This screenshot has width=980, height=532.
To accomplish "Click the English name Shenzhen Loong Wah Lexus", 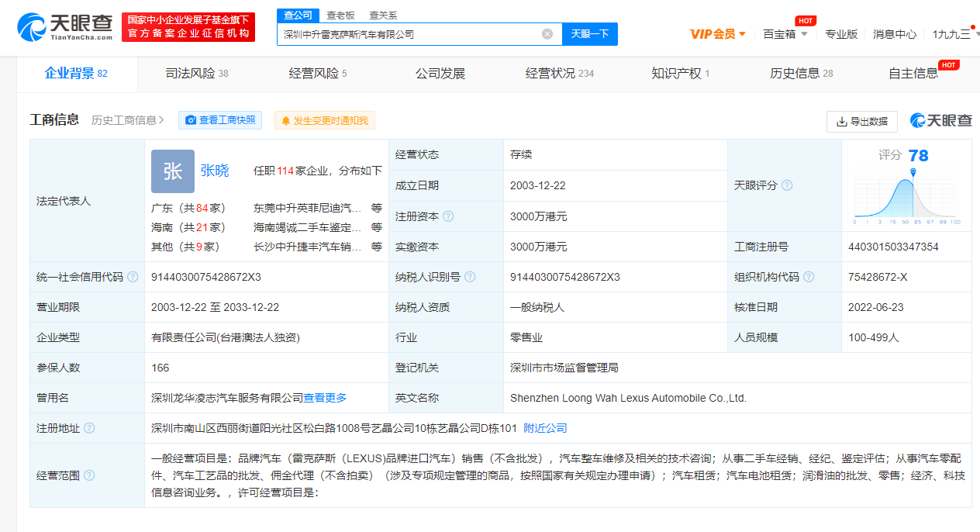I will [x=628, y=398].
